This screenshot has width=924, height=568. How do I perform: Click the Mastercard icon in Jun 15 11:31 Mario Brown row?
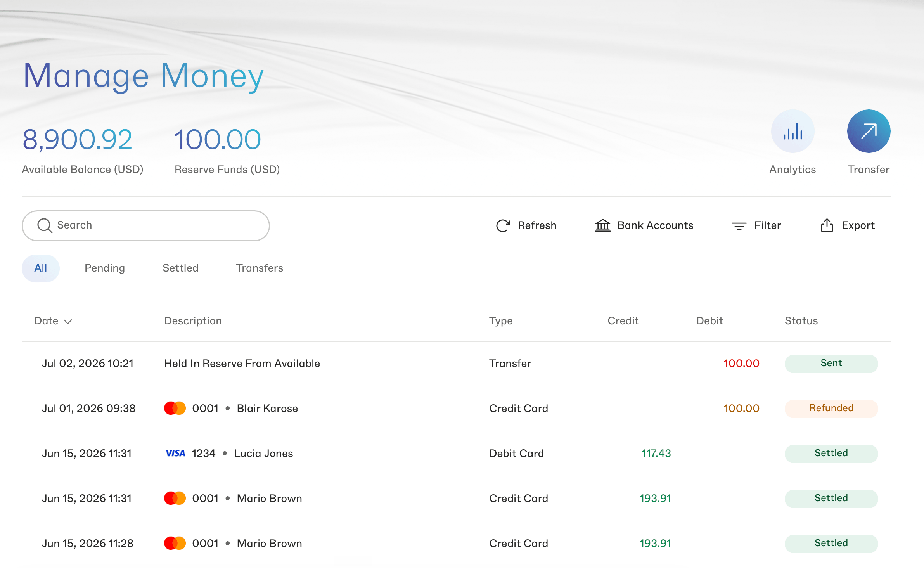(x=175, y=498)
